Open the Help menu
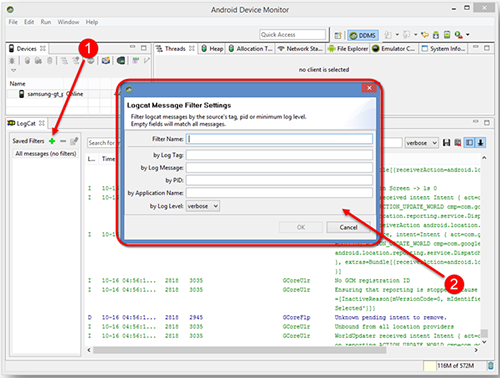The height and width of the screenshot is (378, 500). [92, 22]
